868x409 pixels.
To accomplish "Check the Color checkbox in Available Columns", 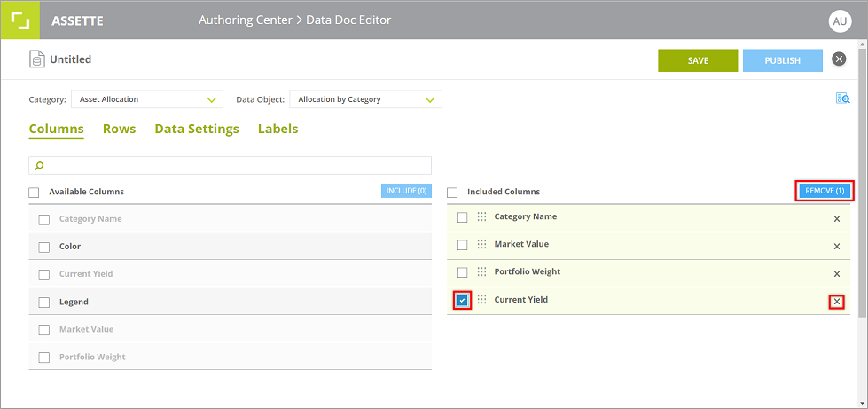I will pos(43,248).
